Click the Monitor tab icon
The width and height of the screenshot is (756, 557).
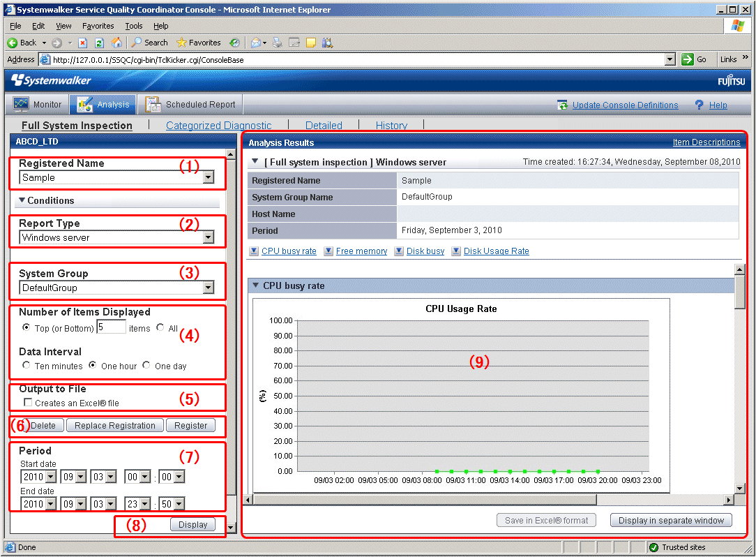pyautogui.click(x=21, y=104)
